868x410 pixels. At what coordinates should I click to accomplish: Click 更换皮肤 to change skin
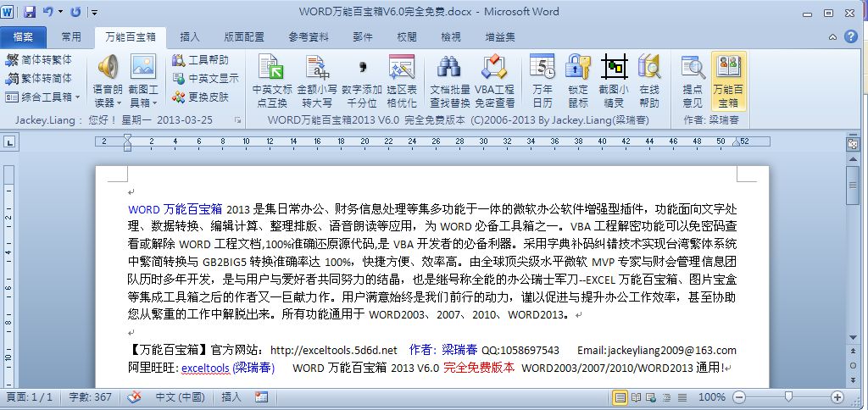tap(201, 97)
